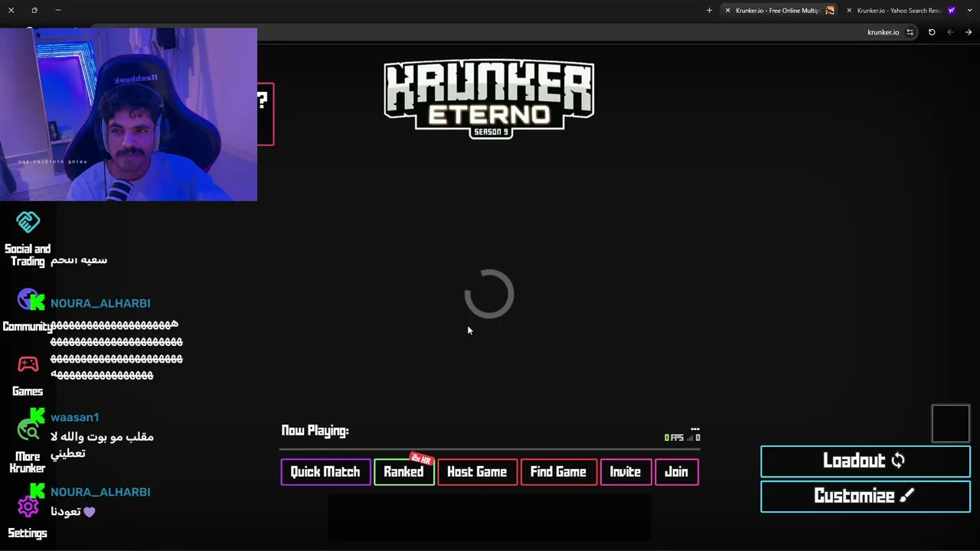The height and width of the screenshot is (551, 980).
Task: Close the Krunker.io Free Online tab
Action: click(727, 10)
